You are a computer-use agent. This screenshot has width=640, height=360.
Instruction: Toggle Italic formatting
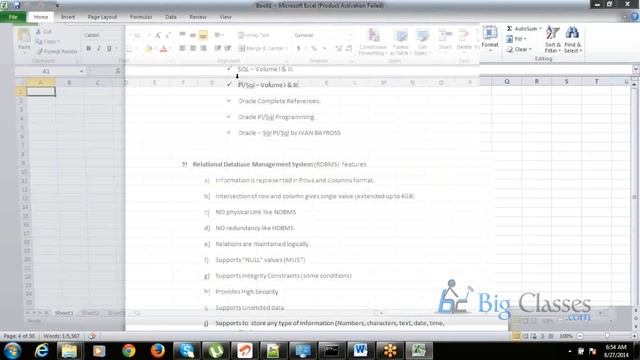[99, 49]
